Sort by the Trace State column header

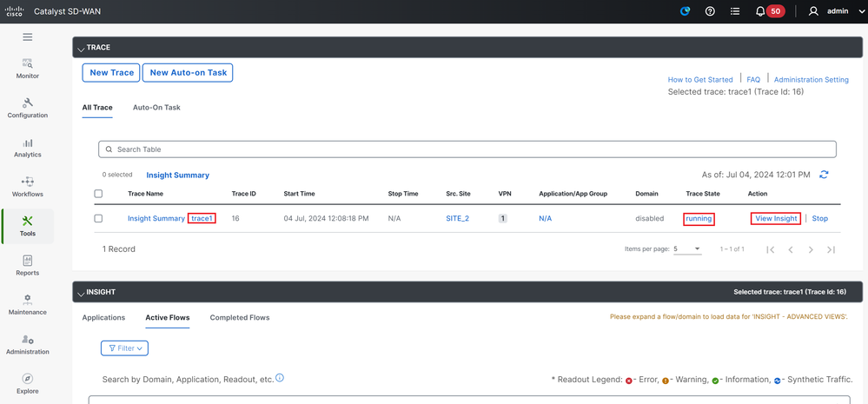click(703, 194)
